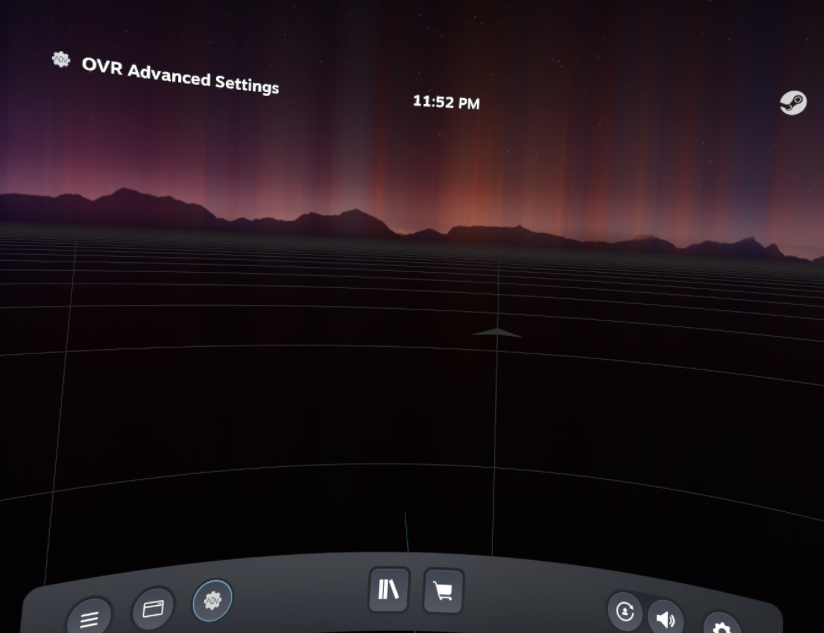Click the 11:52 PM clock text
Image resolution: width=824 pixels, height=633 pixels.
coord(446,102)
